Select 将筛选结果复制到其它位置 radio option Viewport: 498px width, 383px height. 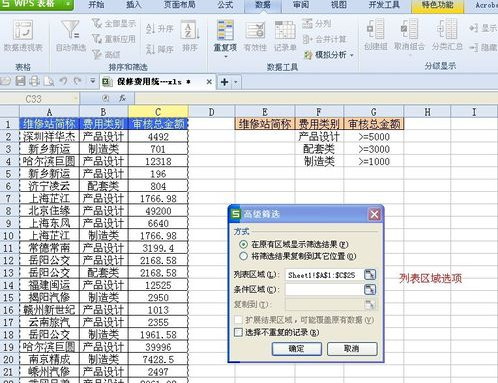click(243, 256)
